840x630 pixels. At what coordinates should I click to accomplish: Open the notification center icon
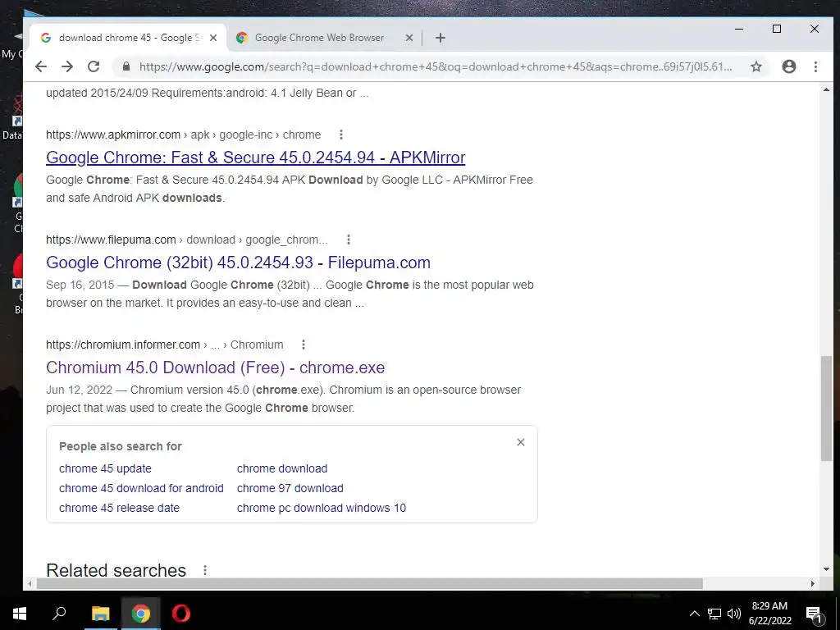814,614
